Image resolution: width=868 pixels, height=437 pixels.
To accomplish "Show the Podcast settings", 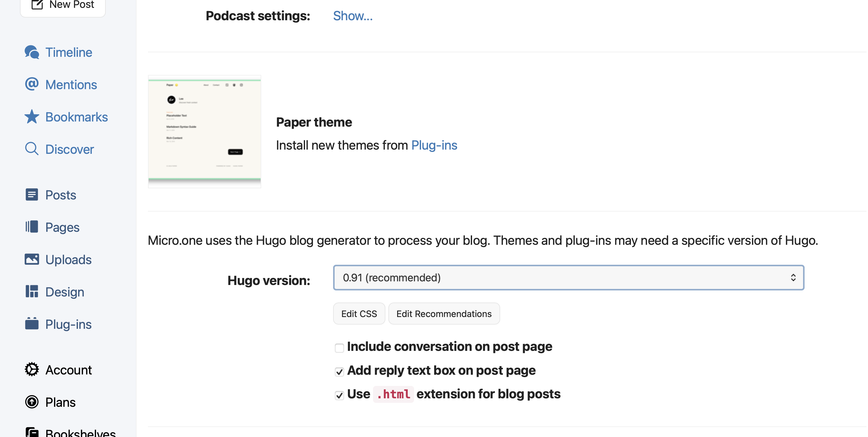I will (352, 16).
